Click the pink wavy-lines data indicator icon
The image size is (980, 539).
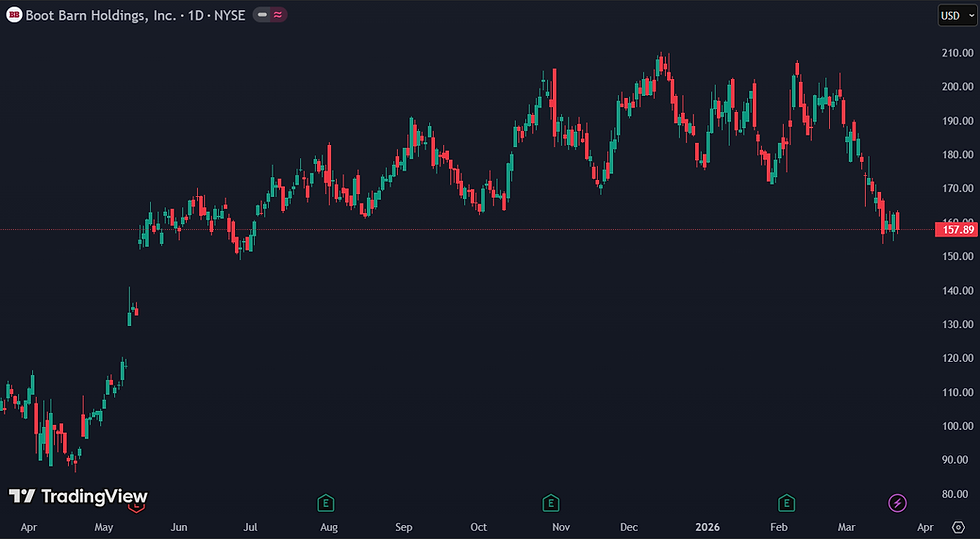[x=278, y=15]
